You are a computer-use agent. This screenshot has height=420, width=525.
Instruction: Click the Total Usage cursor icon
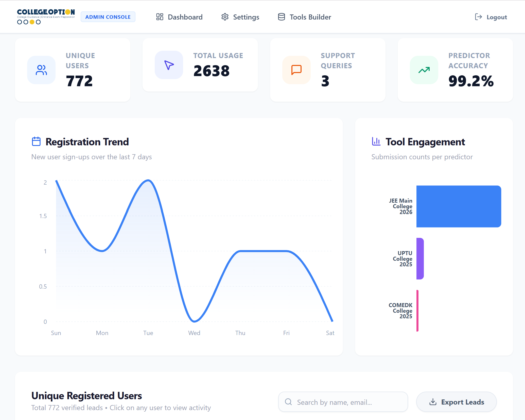(169, 65)
